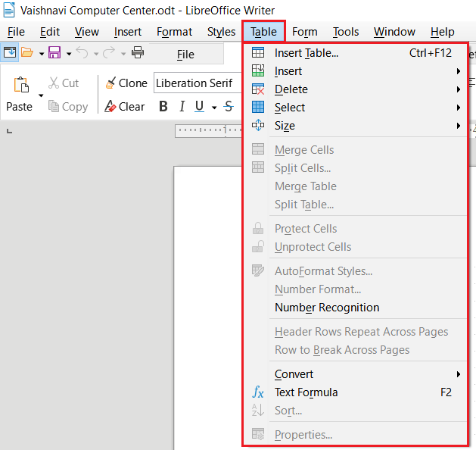Click the Size icon in Table menu
Screen dimensions: 476x450
point(258,125)
